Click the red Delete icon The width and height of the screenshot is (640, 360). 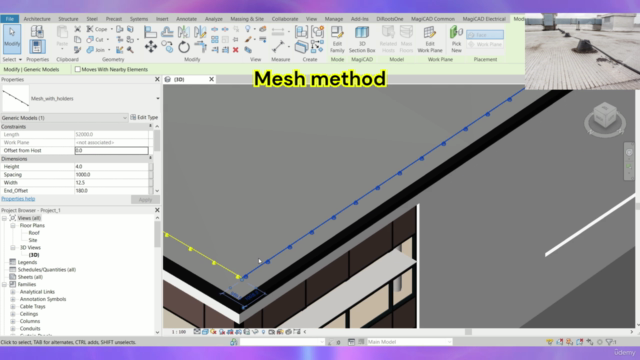[236, 50]
